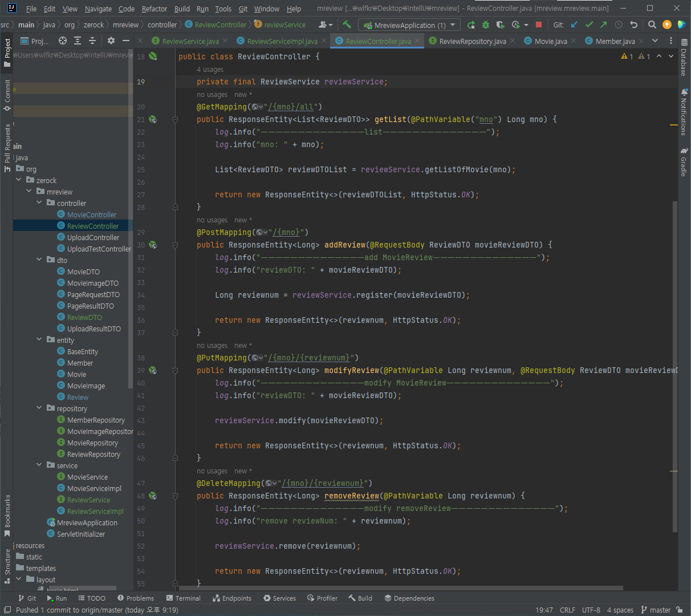Switch to ReviewRepository.java tab
691x616 pixels.
click(x=473, y=41)
